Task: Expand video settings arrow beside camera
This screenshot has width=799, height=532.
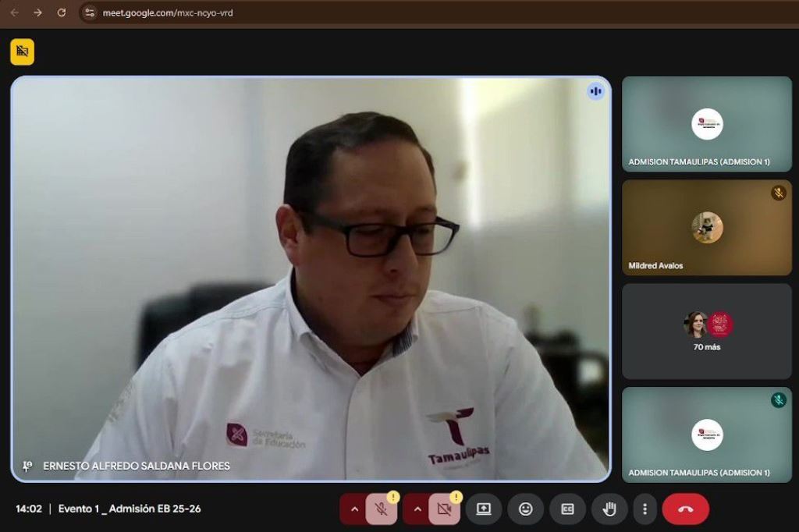Action: pos(417,509)
